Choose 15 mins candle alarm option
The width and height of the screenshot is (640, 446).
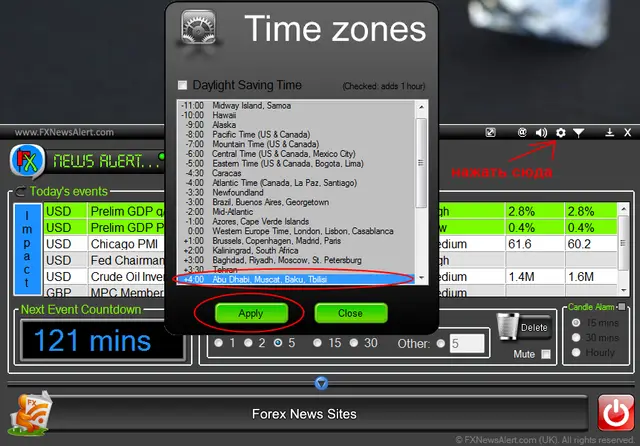(576, 323)
